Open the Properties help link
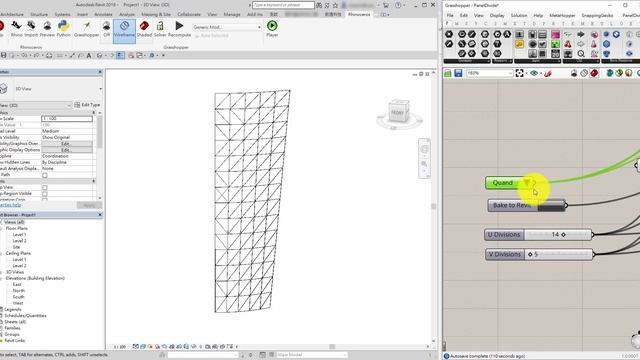 [10, 205]
